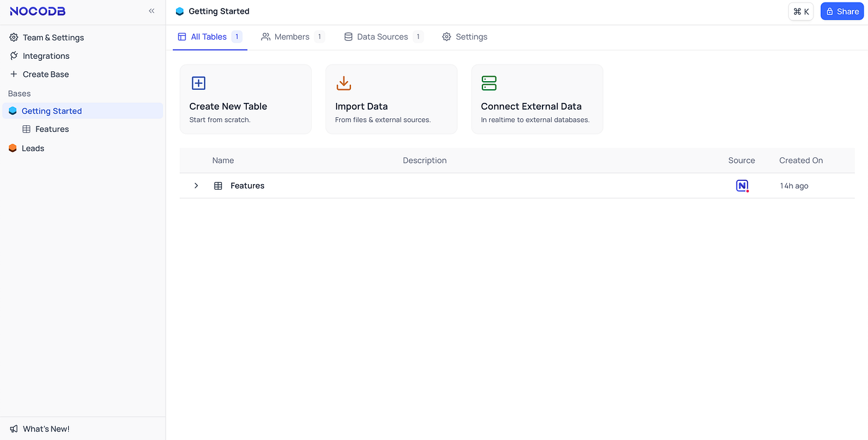
Task: Open Team & Settings
Action: click(x=53, y=37)
